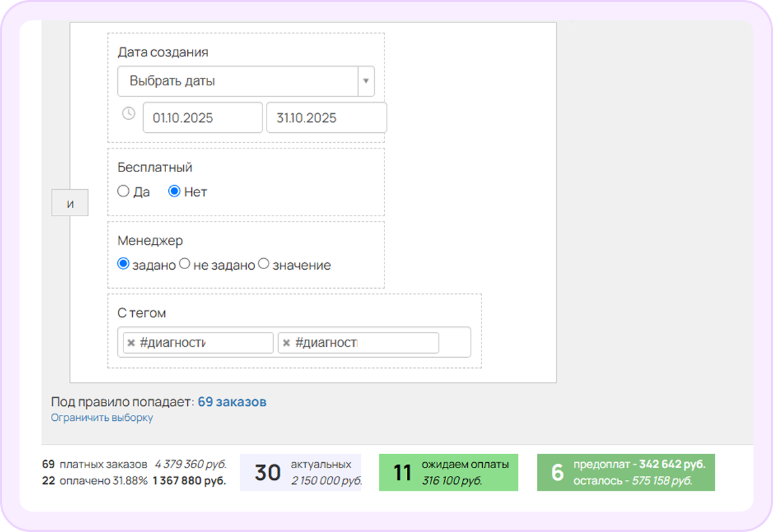
Task: Remove the second #диагности tag via its x icon
Action: point(285,342)
